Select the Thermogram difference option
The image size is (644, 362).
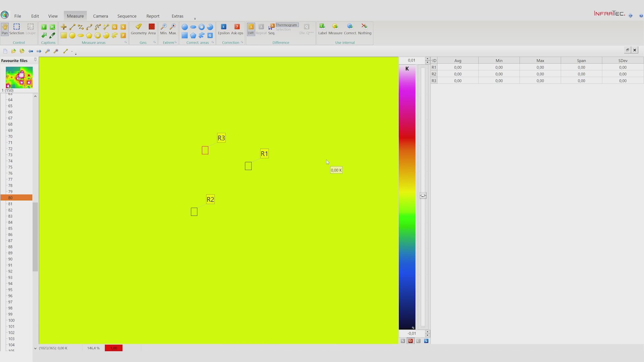tap(286, 25)
